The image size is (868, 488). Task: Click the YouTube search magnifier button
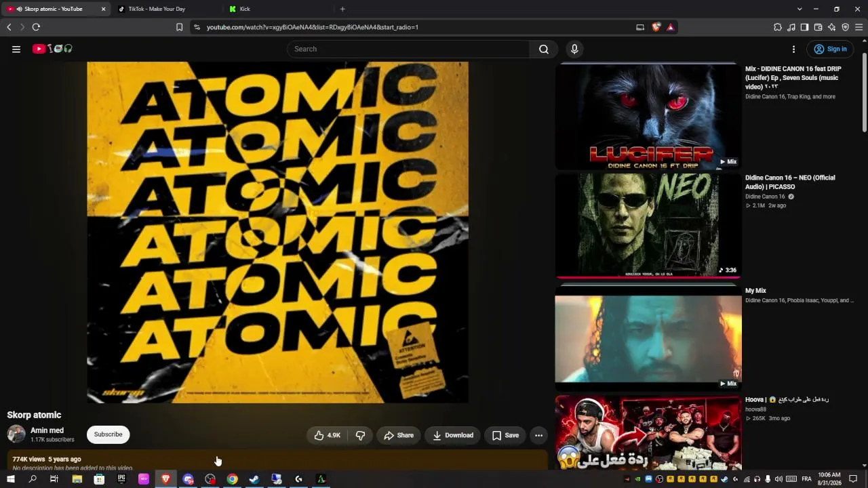544,49
